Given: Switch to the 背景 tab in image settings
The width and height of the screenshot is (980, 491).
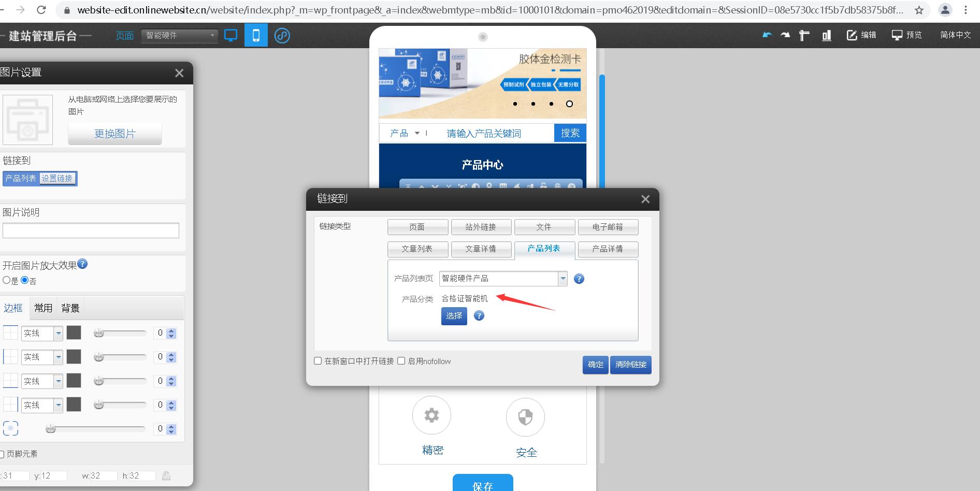Looking at the screenshot, I should coord(70,308).
